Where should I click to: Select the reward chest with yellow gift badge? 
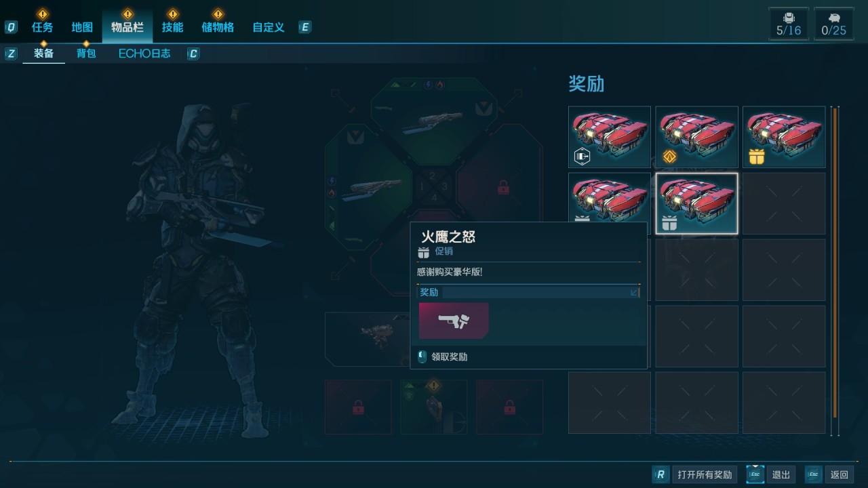click(x=784, y=137)
